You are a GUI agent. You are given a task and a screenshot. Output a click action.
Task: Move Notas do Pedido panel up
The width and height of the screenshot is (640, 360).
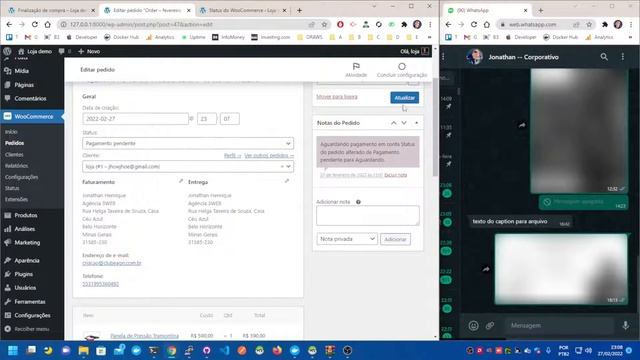click(x=393, y=123)
